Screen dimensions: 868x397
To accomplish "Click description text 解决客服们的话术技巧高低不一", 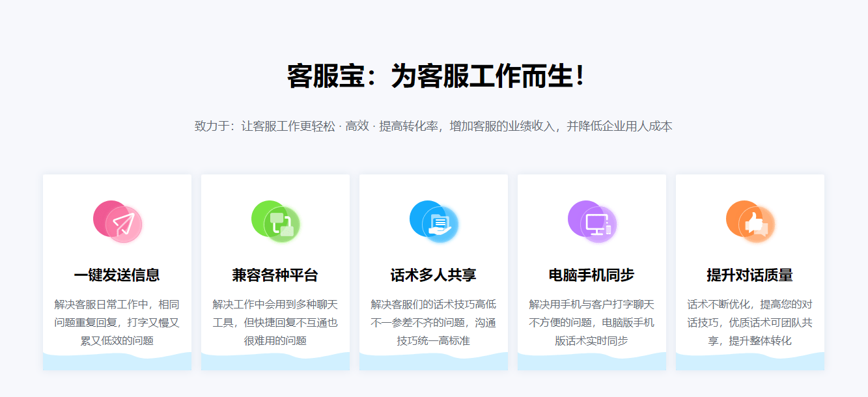I will point(434,323).
